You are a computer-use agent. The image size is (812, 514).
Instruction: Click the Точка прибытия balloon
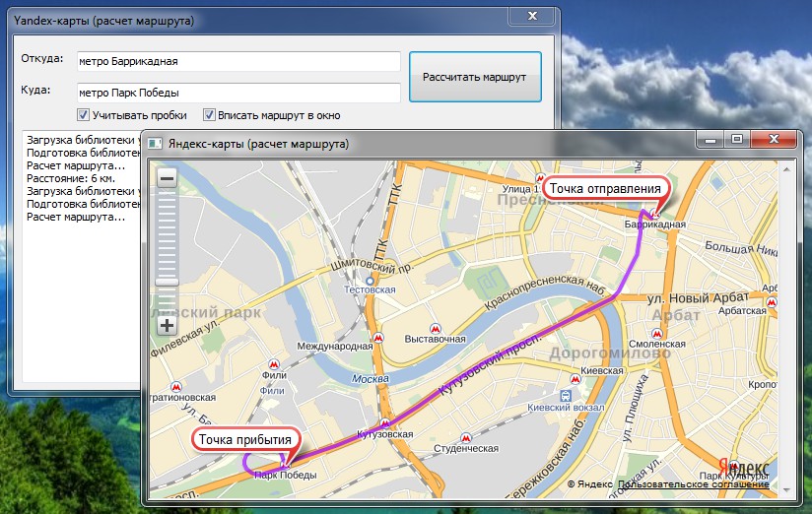pyautogui.click(x=245, y=439)
